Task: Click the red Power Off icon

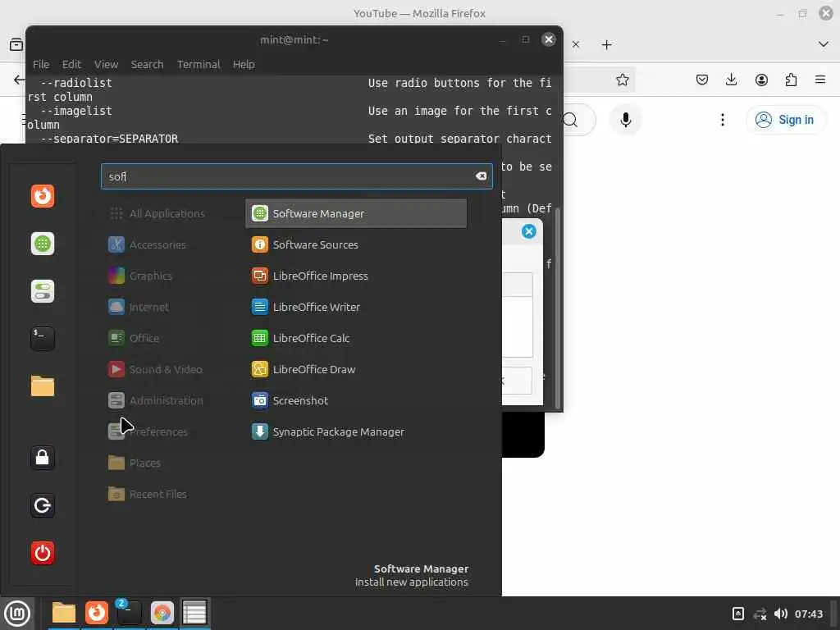Action: [43, 553]
